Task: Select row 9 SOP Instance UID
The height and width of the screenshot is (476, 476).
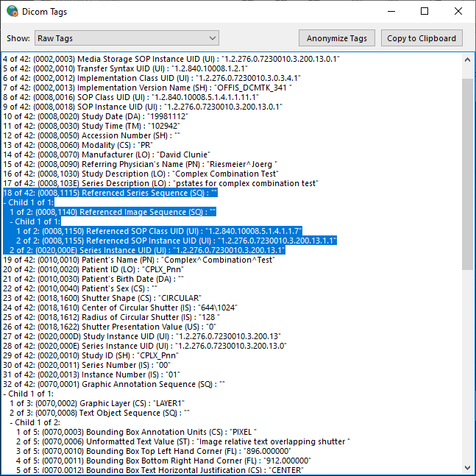Action: (x=143, y=107)
